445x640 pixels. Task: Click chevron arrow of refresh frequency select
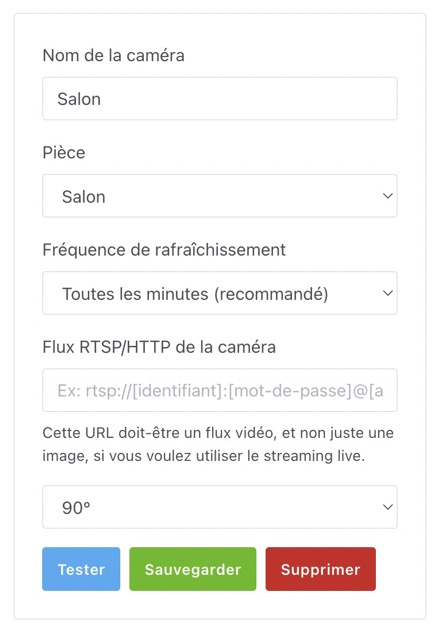click(x=387, y=293)
